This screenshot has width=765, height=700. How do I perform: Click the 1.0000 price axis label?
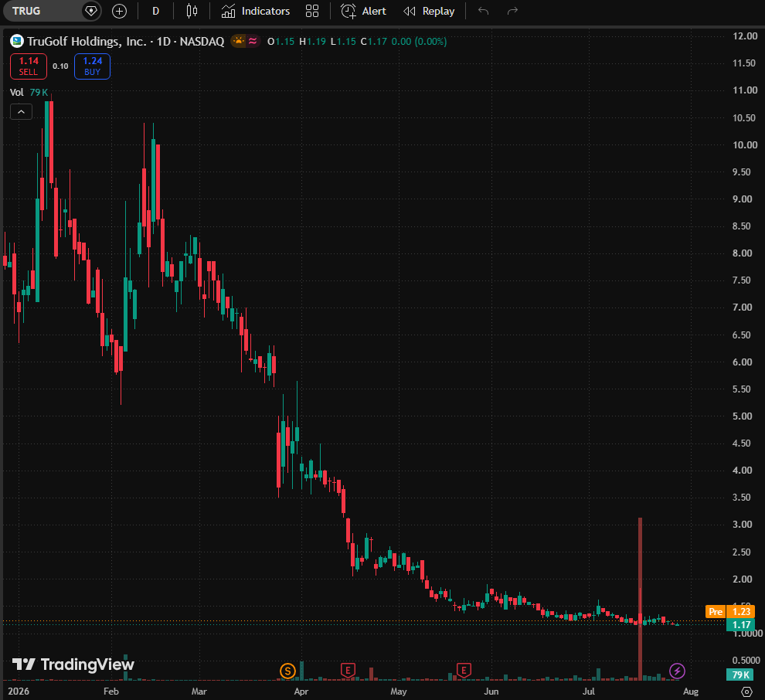tap(747, 634)
